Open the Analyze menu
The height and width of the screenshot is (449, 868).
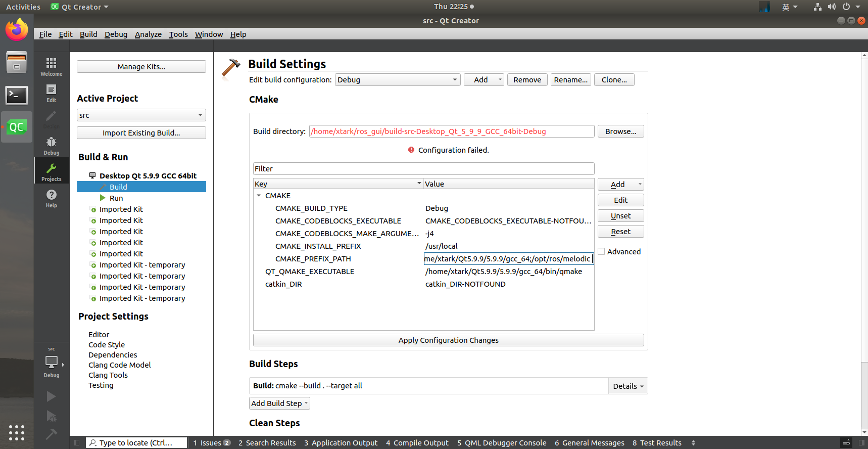(x=148, y=34)
